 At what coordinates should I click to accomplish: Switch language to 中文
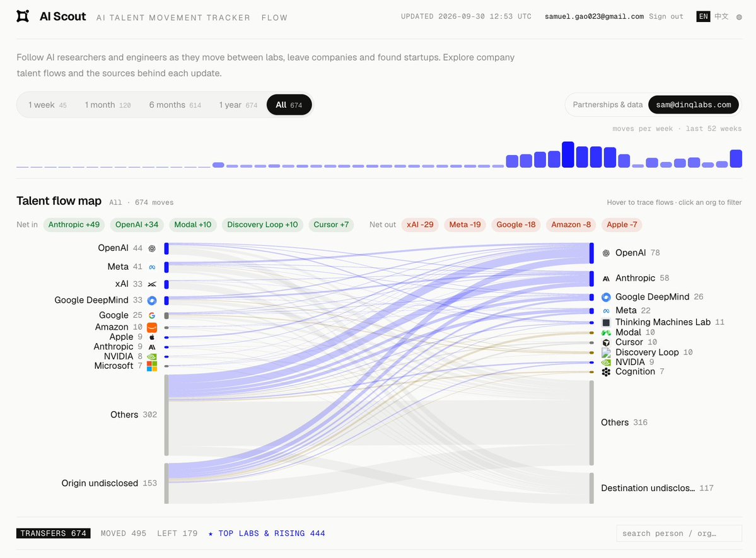tap(721, 16)
